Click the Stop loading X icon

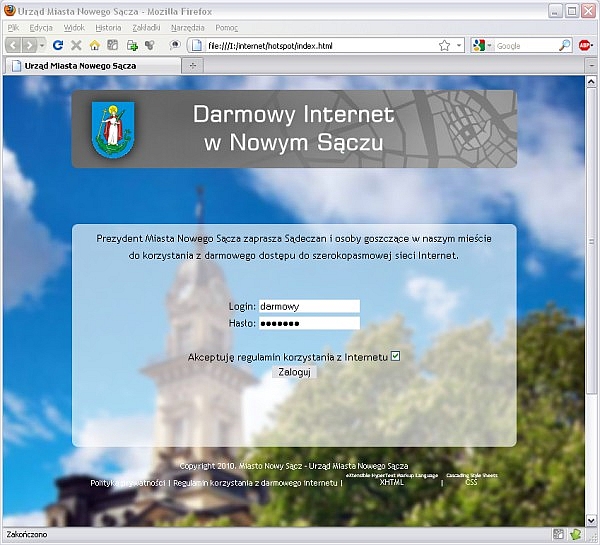(x=76, y=46)
